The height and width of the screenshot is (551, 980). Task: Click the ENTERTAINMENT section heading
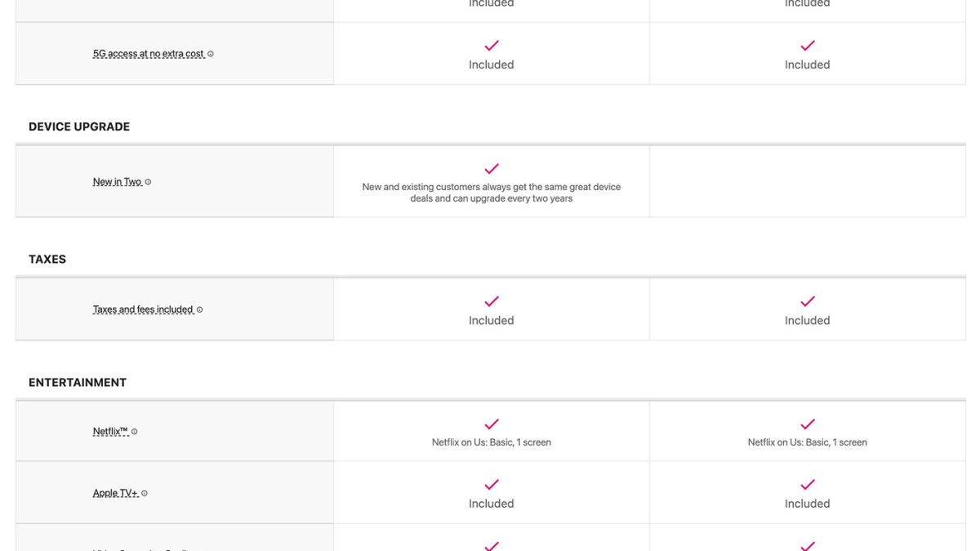(78, 382)
